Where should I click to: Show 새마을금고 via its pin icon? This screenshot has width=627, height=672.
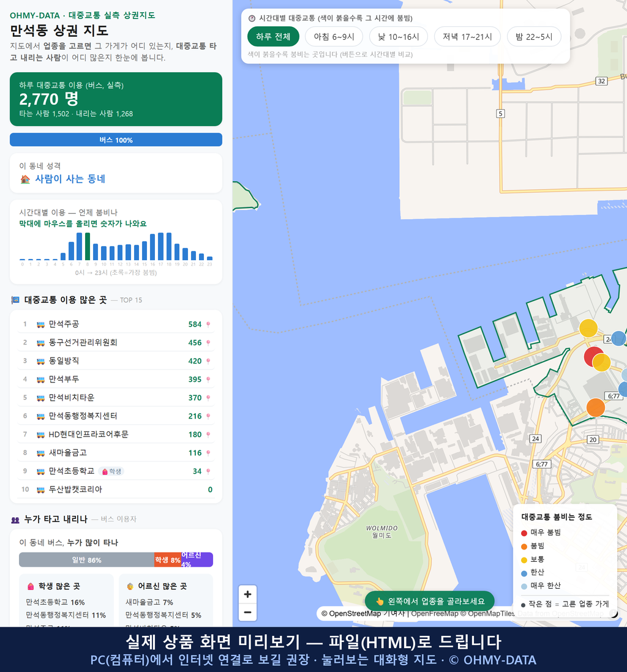click(x=208, y=453)
